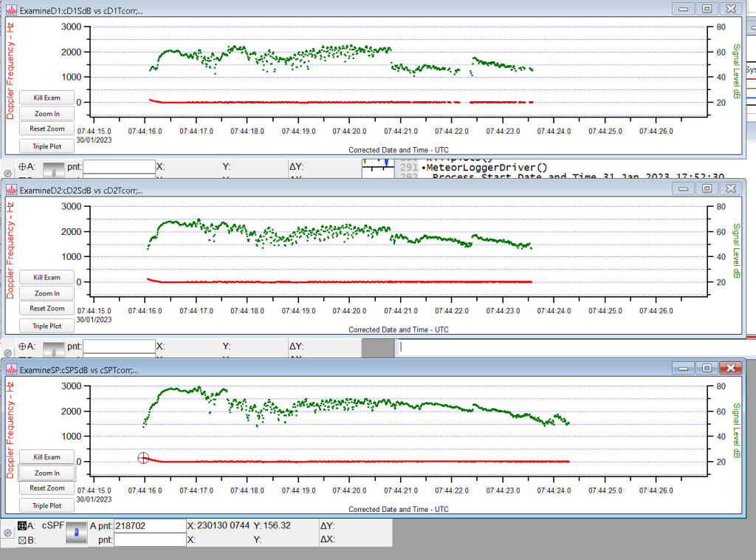Click cursor A crosshair icon in ExamineSP info bar
This screenshot has width=756, height=560.
(x=22, y=526)
